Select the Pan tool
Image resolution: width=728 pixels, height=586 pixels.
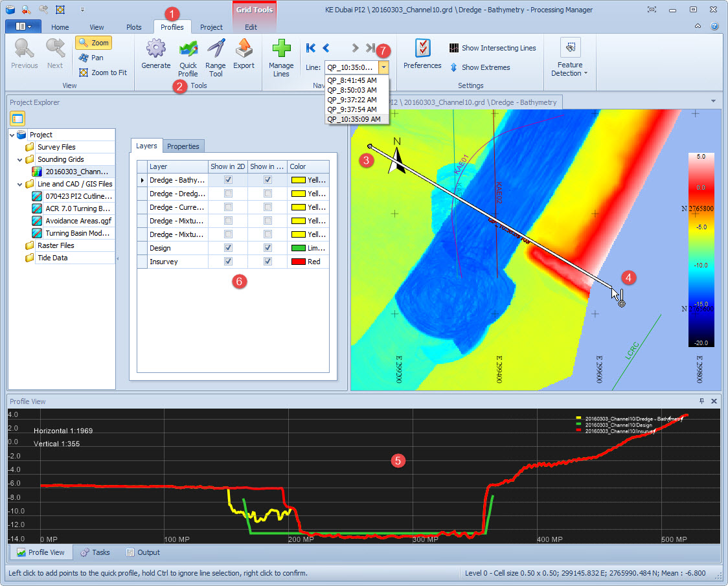(91, 58)
